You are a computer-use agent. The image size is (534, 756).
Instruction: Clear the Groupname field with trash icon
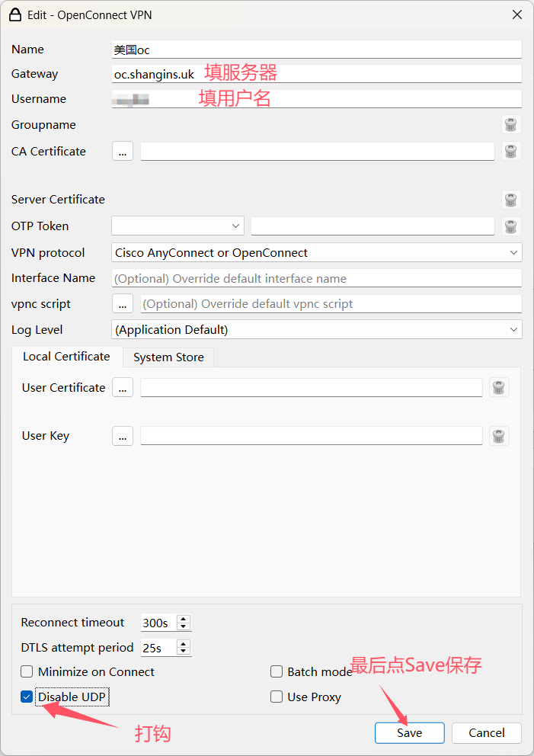pyautogui.click(x=511, y=125)
